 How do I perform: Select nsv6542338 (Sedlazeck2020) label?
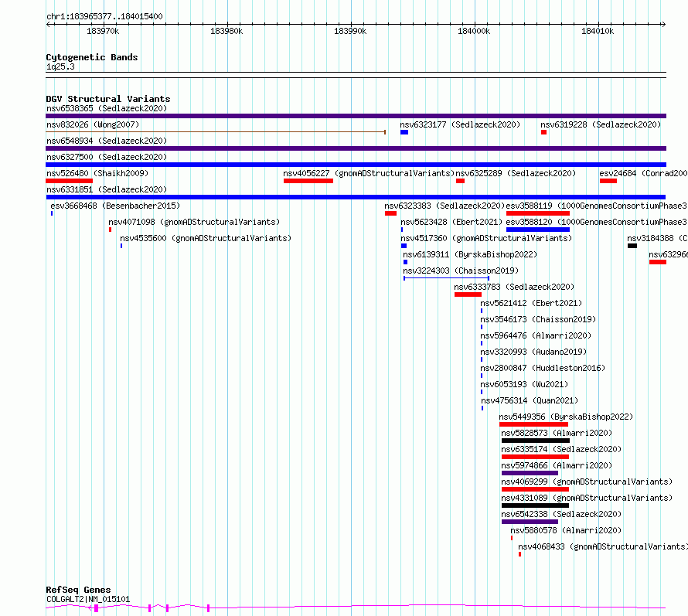tap(561, 514)
